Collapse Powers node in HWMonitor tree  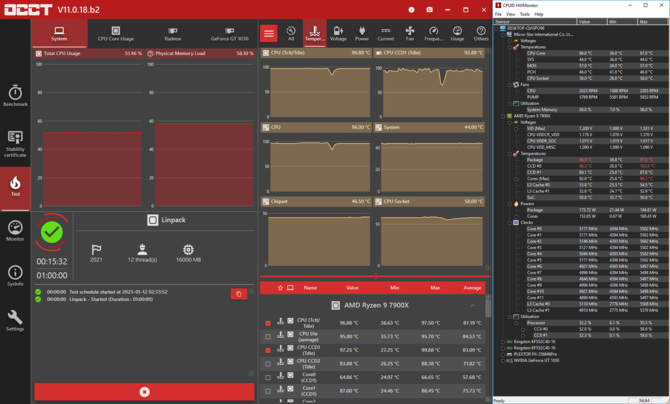point(509,204)
